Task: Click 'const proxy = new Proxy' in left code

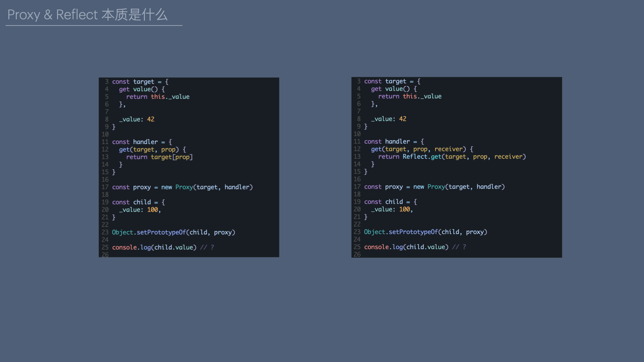Action: tap(153, 187)
